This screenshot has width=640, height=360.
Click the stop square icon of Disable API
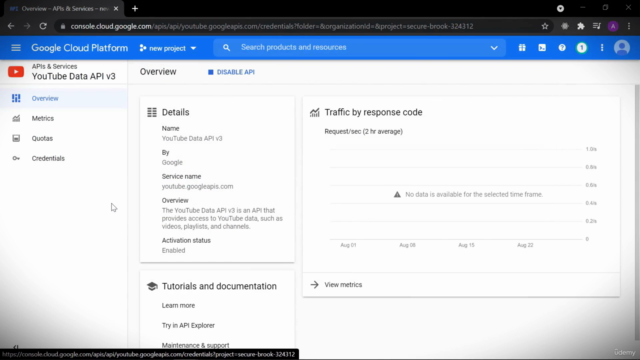tap(211, 72)
